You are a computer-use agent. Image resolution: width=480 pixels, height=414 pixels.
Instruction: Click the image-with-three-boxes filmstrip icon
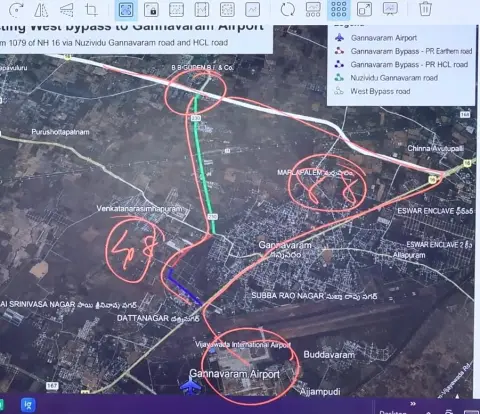pos(313,9)
